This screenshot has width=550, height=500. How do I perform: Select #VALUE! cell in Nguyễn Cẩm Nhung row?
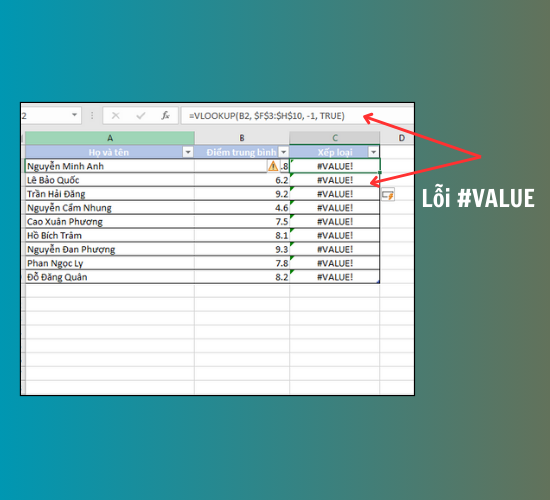335,208
